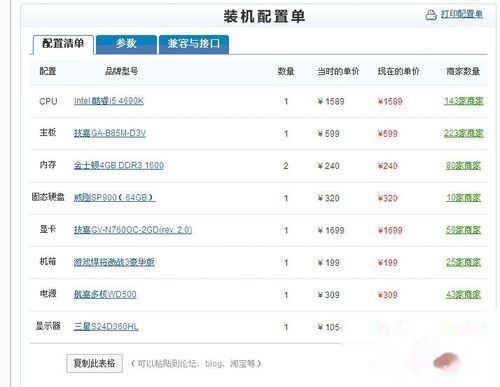This screenshot has height=387, width=500.
Task: Open the 三星S24D360HL monitor link
Action: (x=106, y=326)
